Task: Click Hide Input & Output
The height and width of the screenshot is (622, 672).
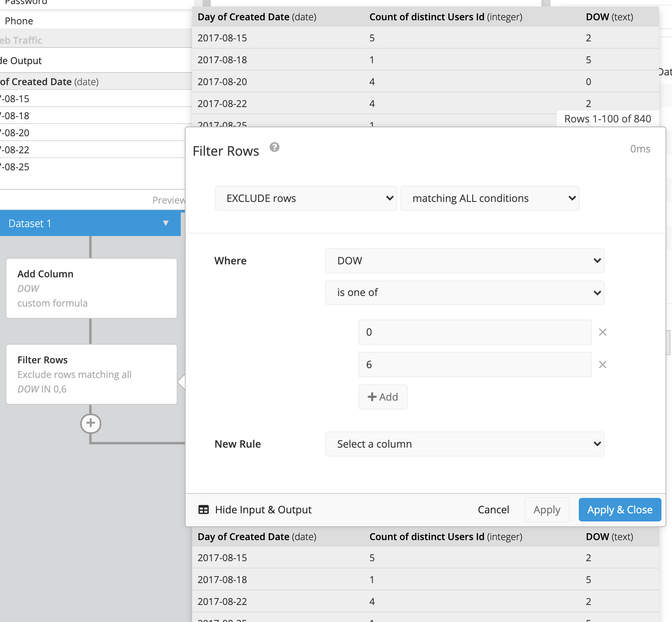Action: coord(263,510)
